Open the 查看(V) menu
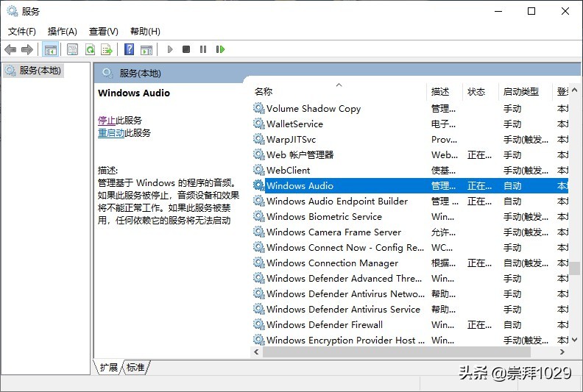Screen dimensions: 583x392 click(104, 31)
